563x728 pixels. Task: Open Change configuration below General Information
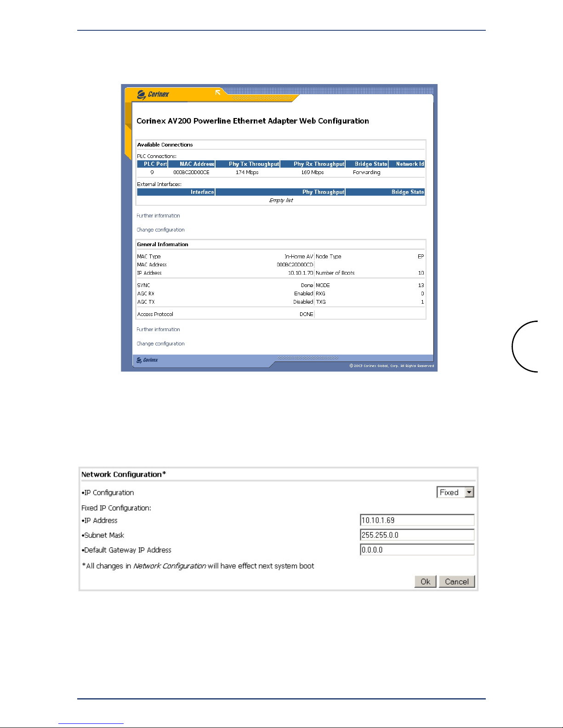160,344
